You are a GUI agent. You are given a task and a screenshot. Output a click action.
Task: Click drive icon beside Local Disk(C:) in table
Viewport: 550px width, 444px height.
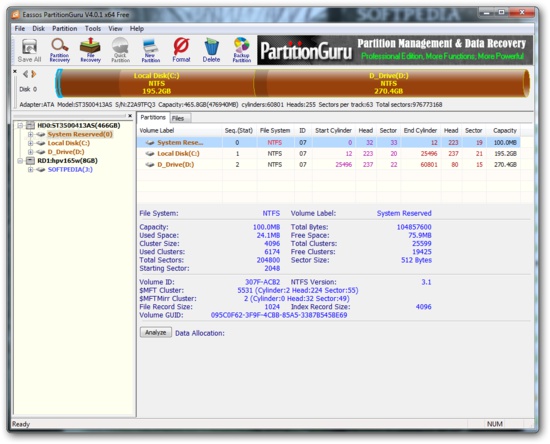click(x=150, y=154)
